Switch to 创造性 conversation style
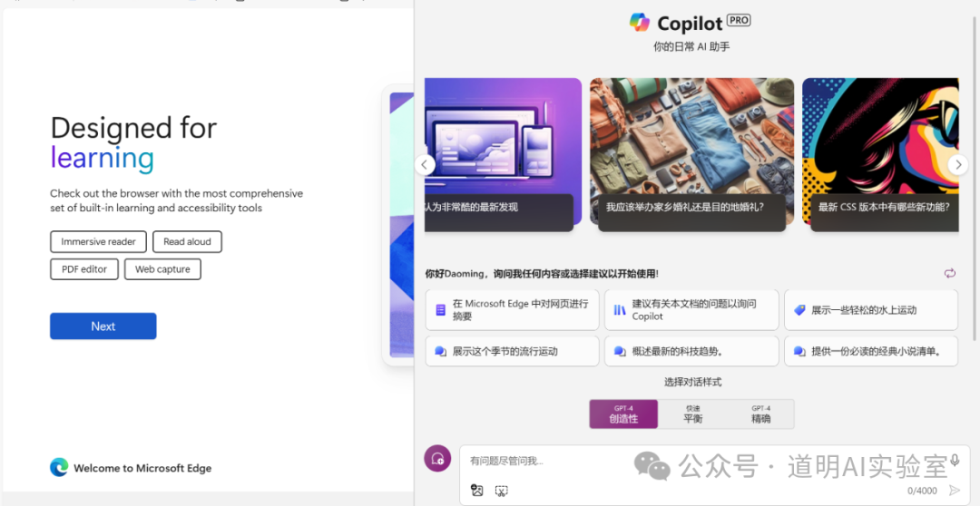Viewport: 980px width, 506px height. 623,414
